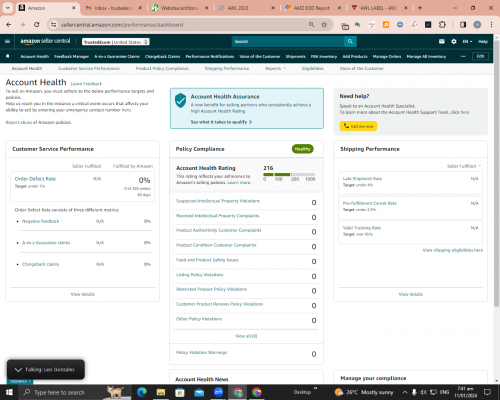This screenshot has height=400, width=500.
Task: Click the search magnifier button in Seller Central
Action: [350, 42]
